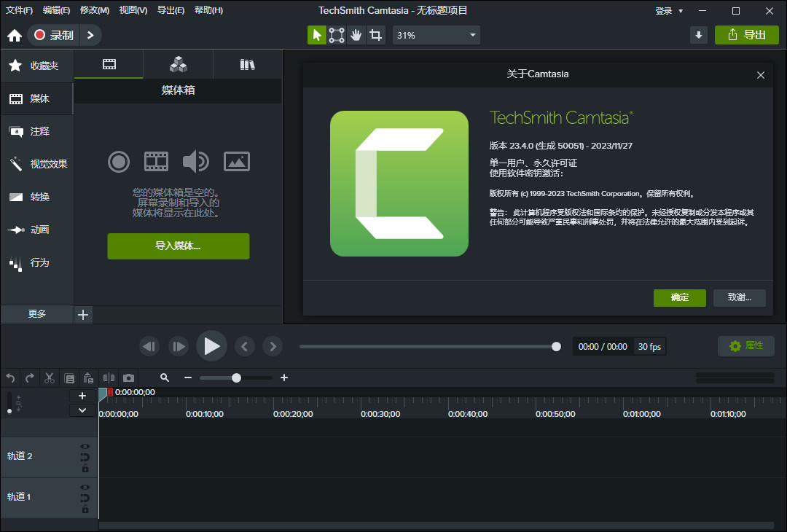Click the 致谢... credits button

pyautogui.click(x=740, y=297)
